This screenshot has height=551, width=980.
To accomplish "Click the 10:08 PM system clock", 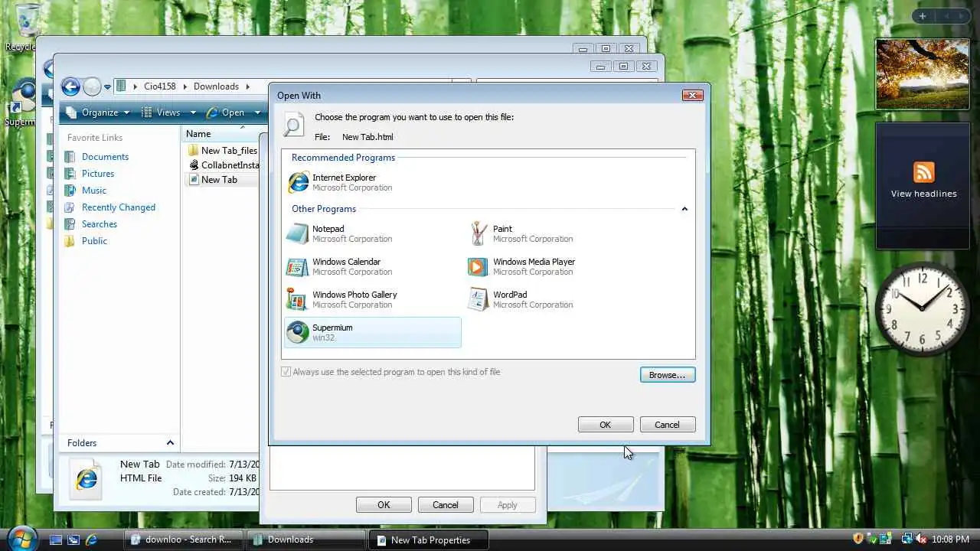I will point(950,540).
